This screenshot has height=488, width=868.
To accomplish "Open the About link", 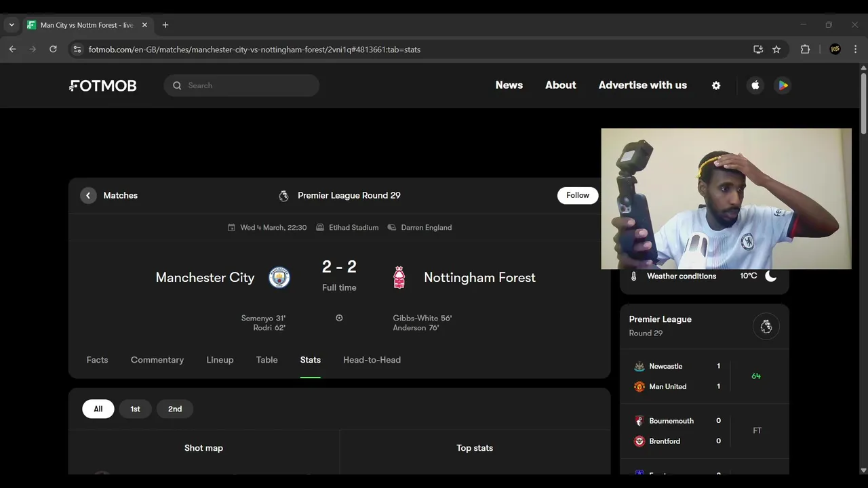I will [x=561, y=85].
